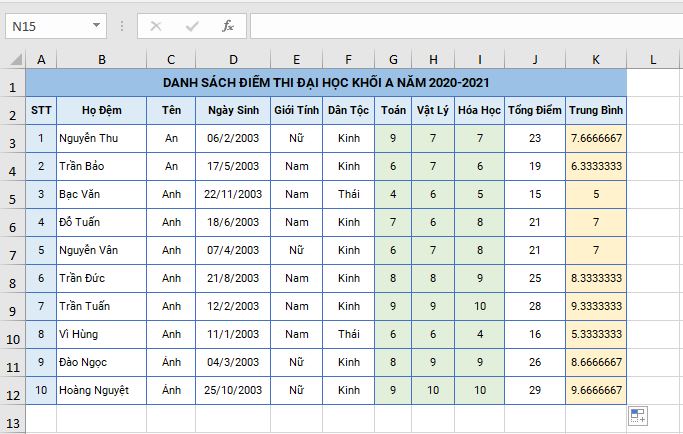Select the cell Trần Bảo
The image size is (683, 434).
101,166
